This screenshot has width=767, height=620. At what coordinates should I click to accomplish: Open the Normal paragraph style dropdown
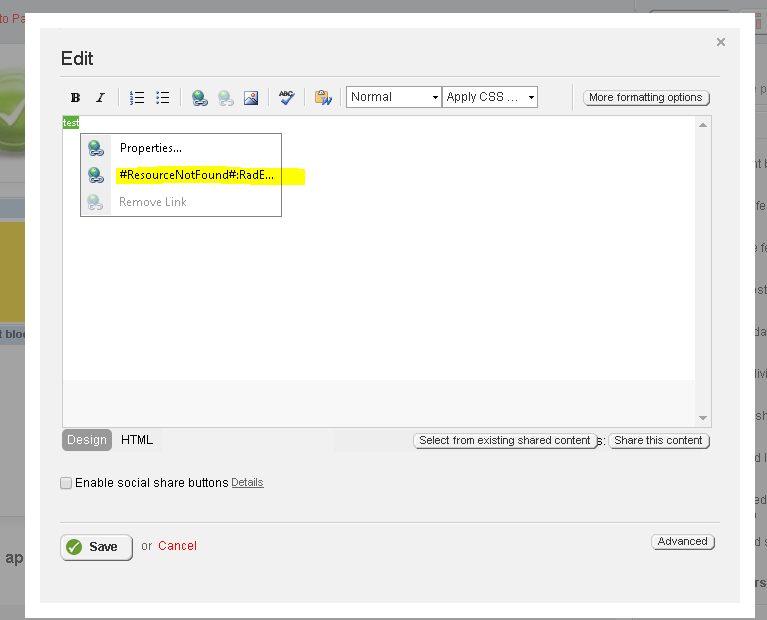coord(394,97)
